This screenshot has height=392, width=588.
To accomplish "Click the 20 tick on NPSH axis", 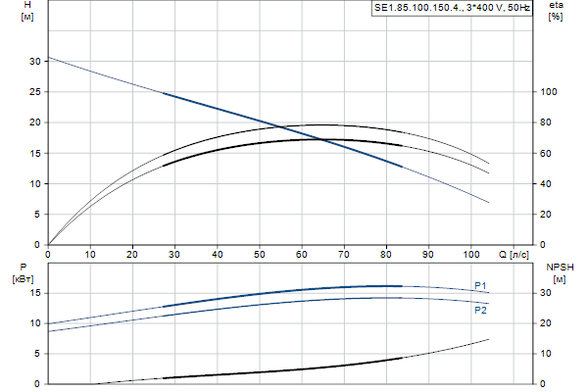I will click(547, 323).
